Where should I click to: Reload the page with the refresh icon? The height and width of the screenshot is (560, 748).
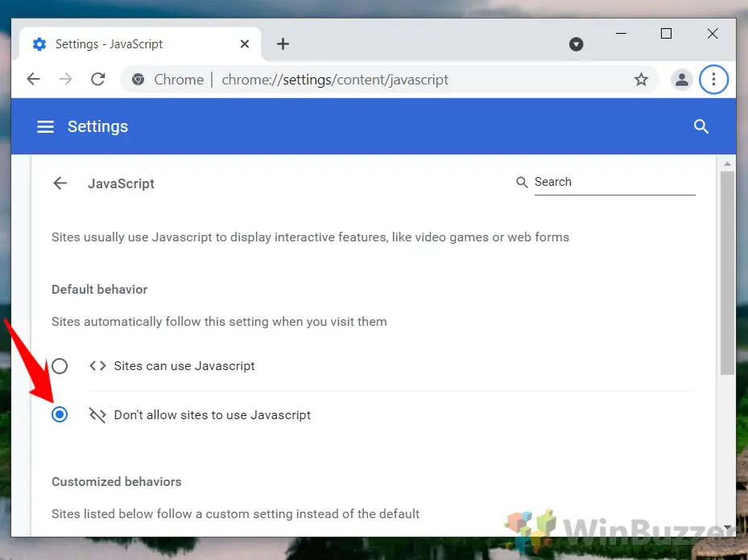click(98, 79)
